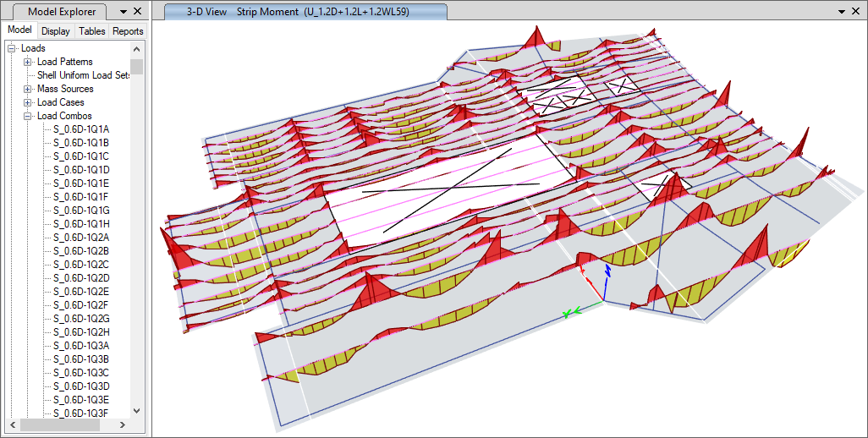Click the scroll right arrow under the tree
Viewport: 868px width, 438px height.
point(124,424)
